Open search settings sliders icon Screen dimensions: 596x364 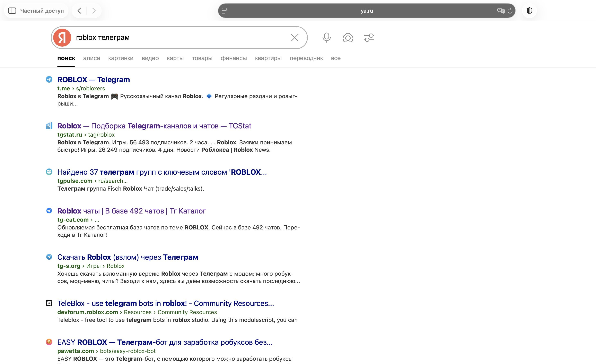tap(369, 38)
